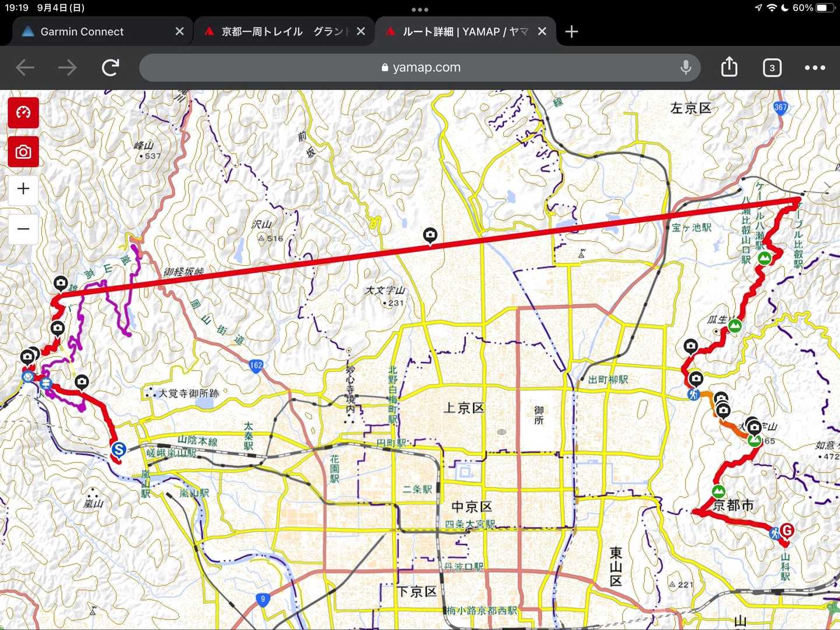The width and height of the screenshot is (840, 630).
Task: Tap the browser share icon
Action: [x=729, y=68]
